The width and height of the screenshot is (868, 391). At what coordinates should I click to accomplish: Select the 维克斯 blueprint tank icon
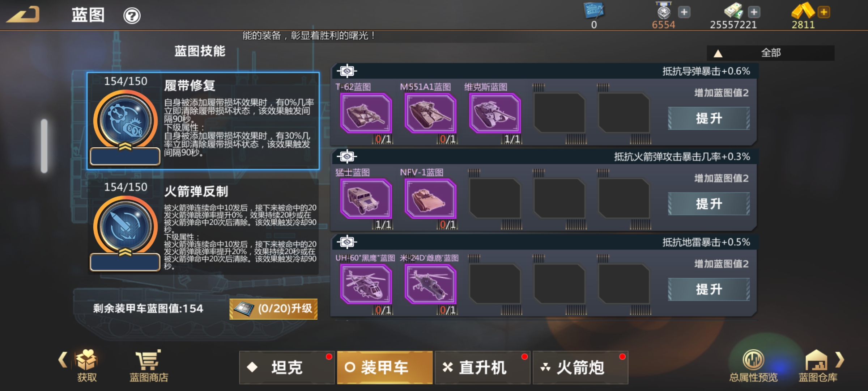pos(495,113)
